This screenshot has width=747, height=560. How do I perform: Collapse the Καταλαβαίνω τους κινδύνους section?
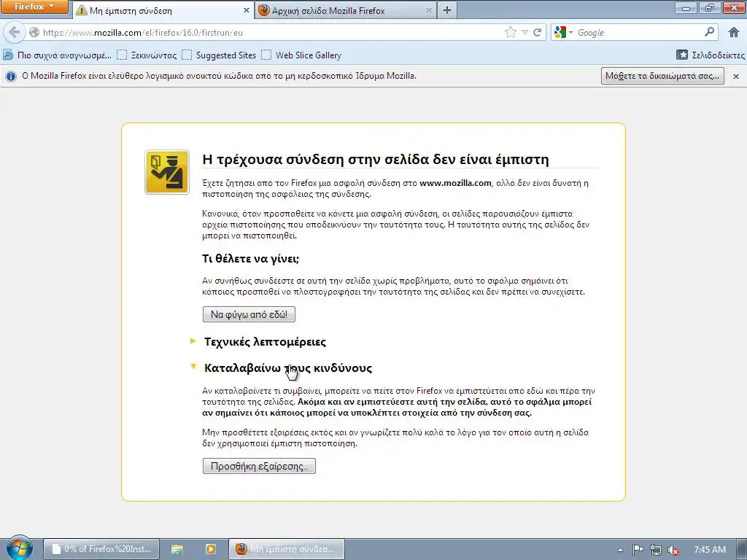(x=287, y=367)
